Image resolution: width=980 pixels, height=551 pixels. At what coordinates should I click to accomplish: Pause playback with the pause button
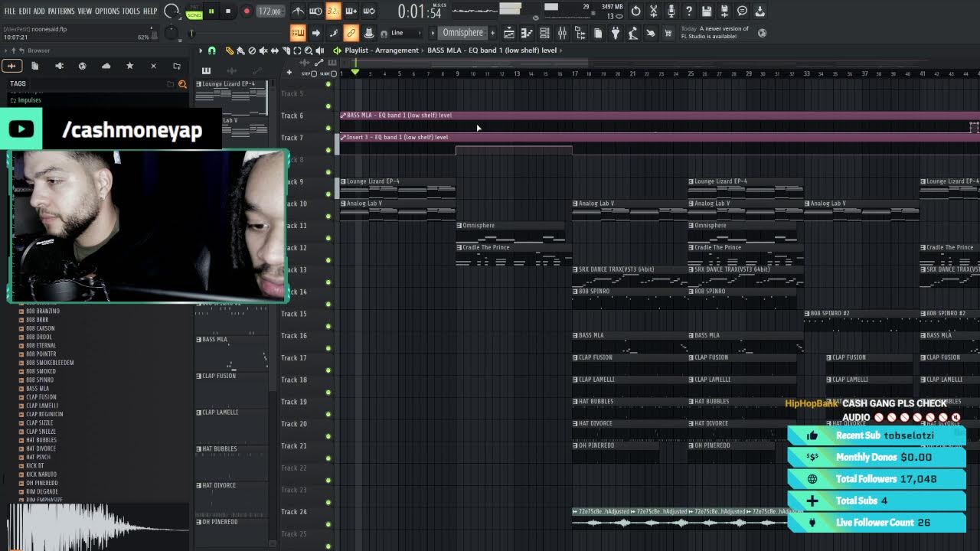(211, 11)
